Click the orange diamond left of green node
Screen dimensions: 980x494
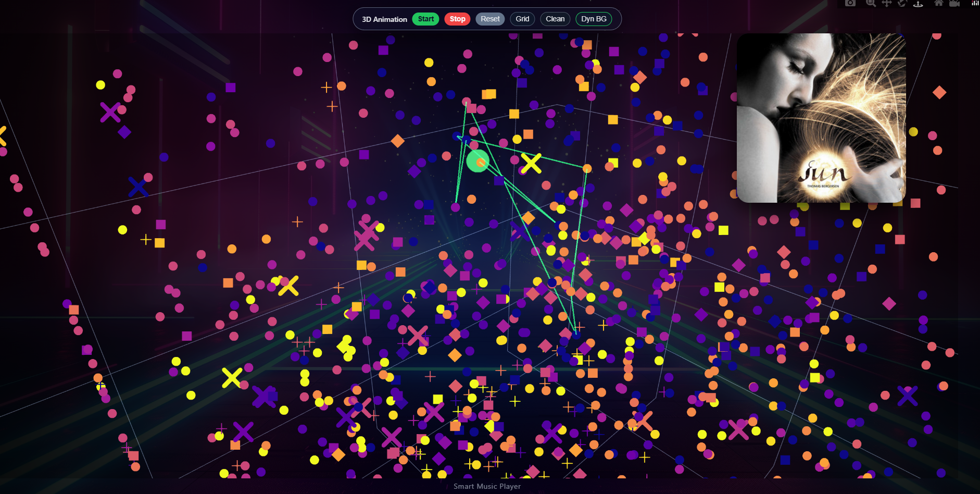click(x=397, y=141)
